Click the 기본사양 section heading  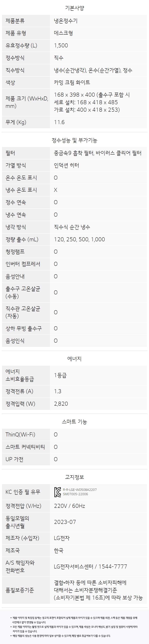click(74, 8)
